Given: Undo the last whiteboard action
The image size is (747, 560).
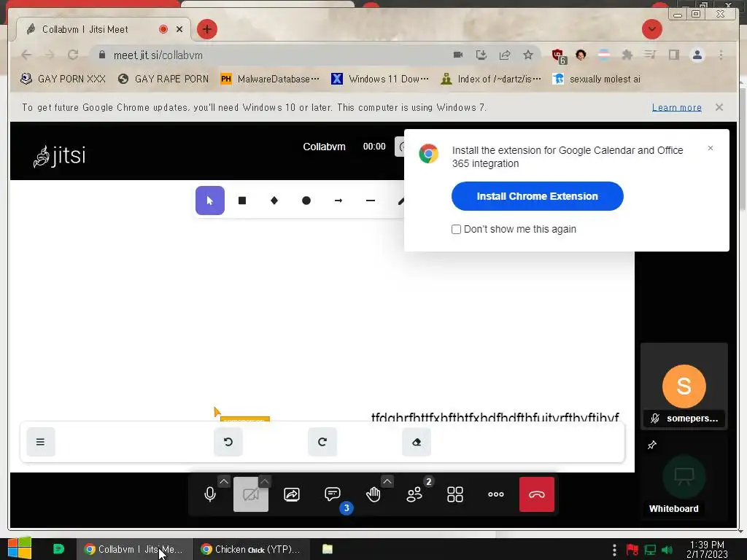Looking at the screenshot, I should point(228,442).
